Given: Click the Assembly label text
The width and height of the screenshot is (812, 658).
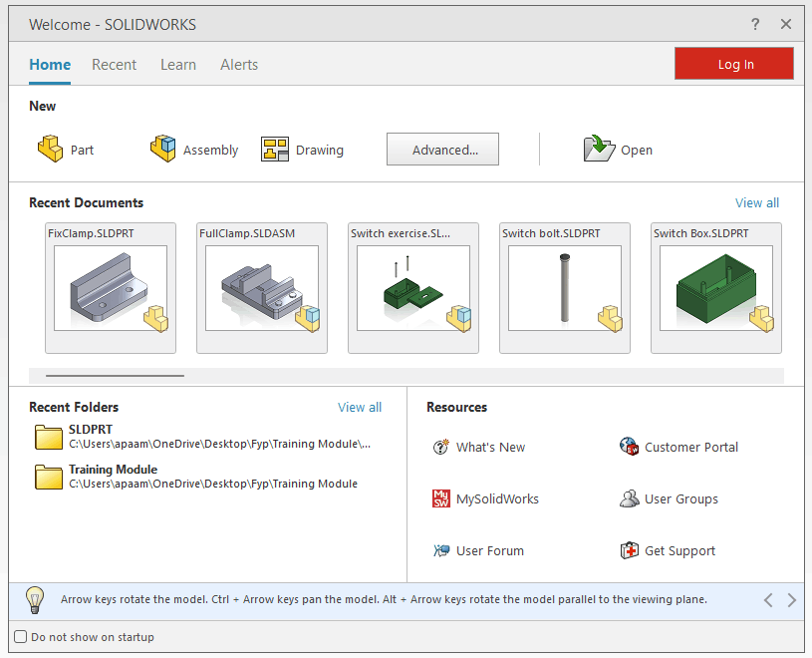Looking at the screenshot, I should pos(210,151).
